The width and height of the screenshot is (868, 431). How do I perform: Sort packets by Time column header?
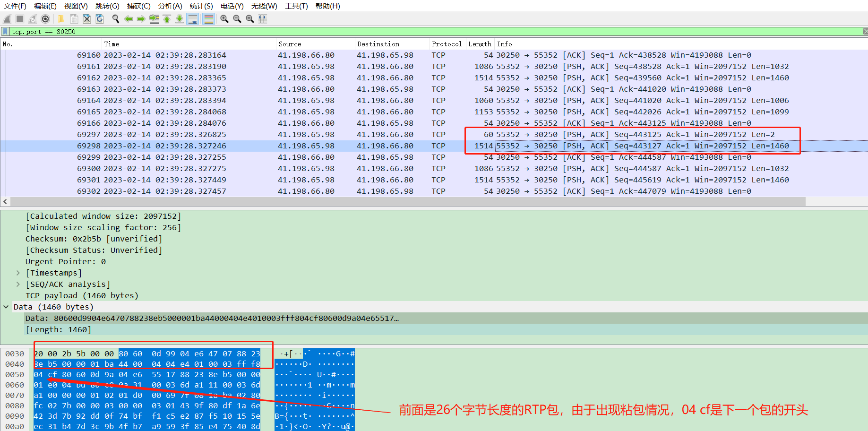point(189,44)
